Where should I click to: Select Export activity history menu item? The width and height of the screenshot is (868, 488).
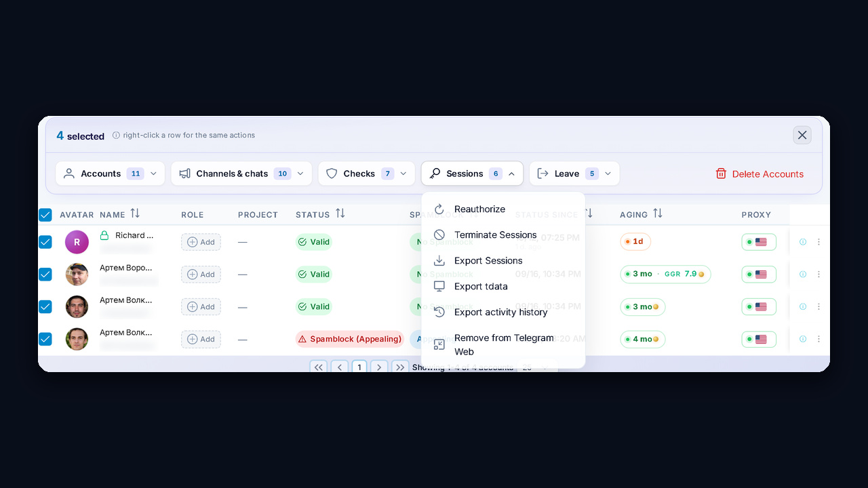click(x=503, y=312)
